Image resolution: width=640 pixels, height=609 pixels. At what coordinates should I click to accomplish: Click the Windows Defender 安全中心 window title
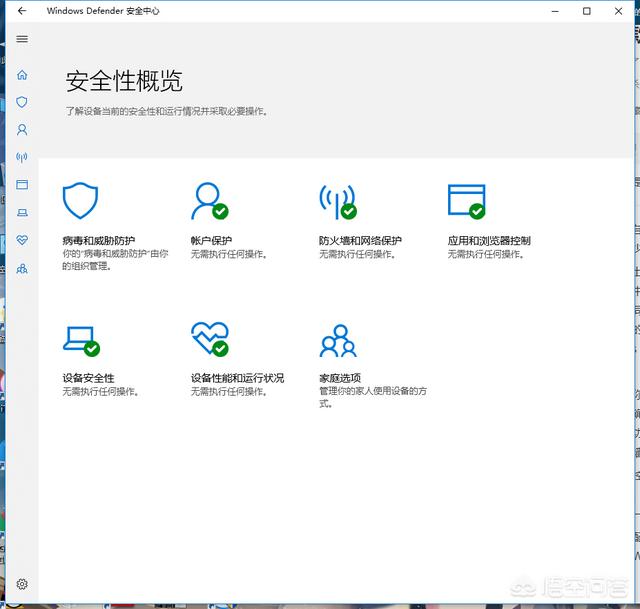coord(103,11)
